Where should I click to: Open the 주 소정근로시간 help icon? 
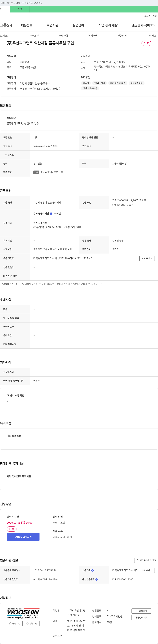[x=51, y=214]
